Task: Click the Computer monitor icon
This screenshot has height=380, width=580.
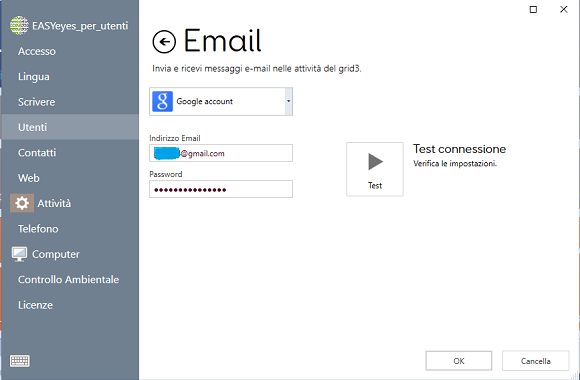Action: (19, 254)
